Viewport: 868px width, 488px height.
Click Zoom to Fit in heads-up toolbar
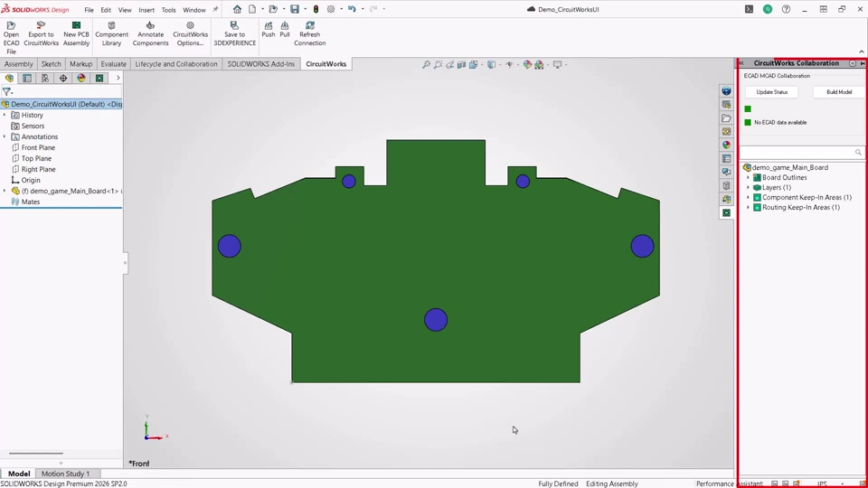point(426,65)
